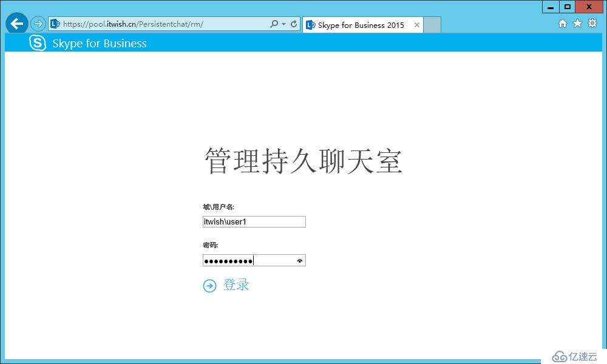Toggle password reveal eye icon
The width and height of the screenshot is (607, 364).
click(x=300, y=261)
